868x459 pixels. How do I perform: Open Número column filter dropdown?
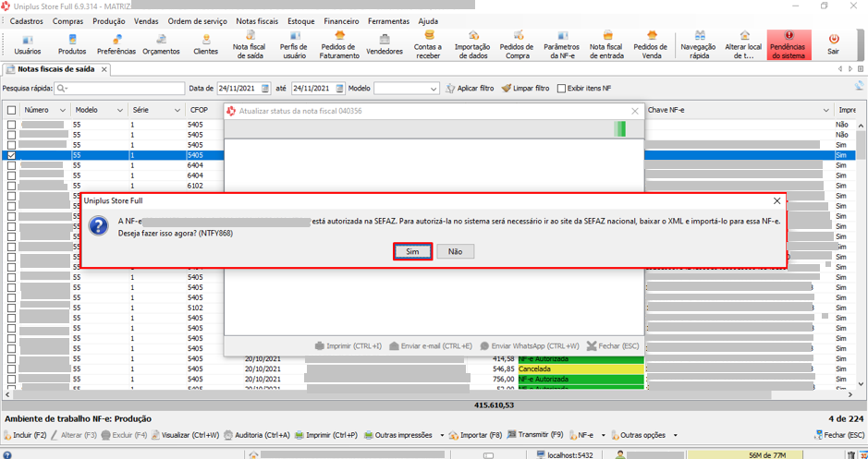point(63,111)
